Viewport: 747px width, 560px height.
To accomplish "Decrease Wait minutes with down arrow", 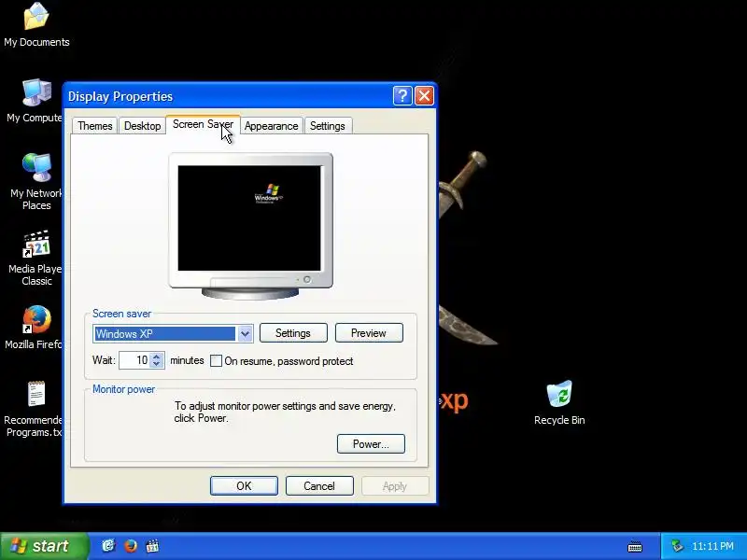I will click(x=157, y=364).
